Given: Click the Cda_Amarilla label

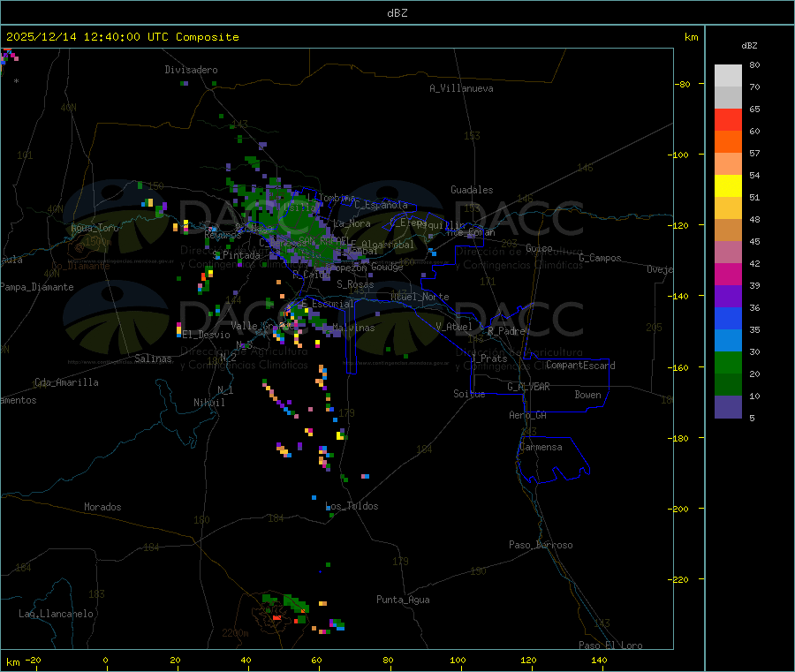Looking at the screenshot, I should tap(66, 382).
